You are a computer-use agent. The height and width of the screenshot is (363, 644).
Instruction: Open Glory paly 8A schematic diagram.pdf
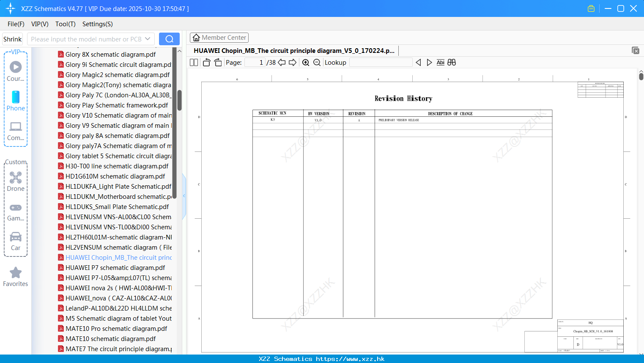[114, 135]
